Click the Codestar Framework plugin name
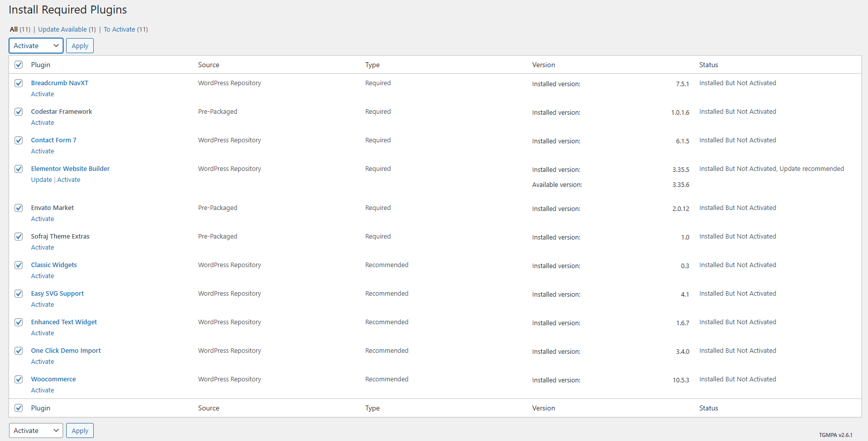 click(62, 112)
